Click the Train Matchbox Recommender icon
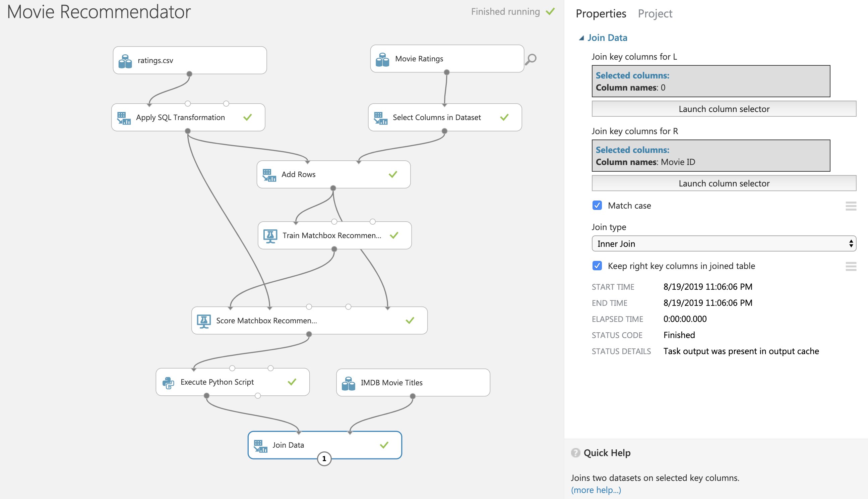This screenshot has height=499, width=868. pos(270,236)
